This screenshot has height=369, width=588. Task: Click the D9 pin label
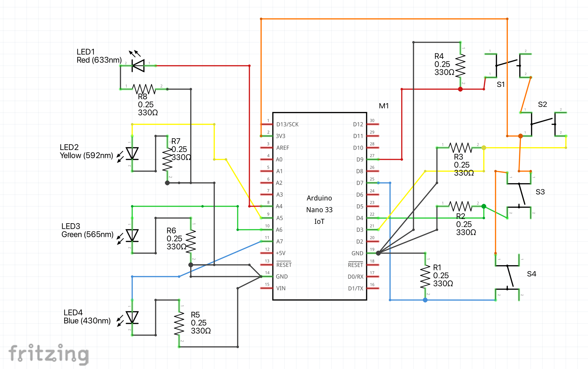360,159
